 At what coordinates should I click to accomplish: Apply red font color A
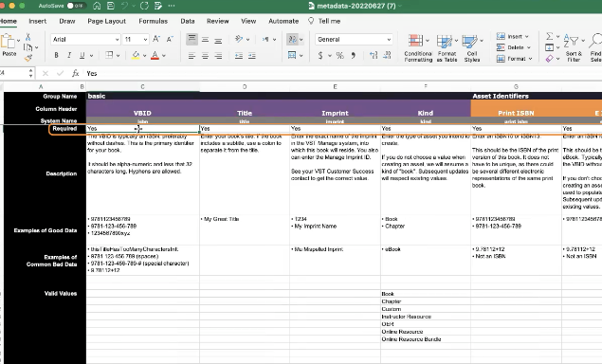pos(155,55)
